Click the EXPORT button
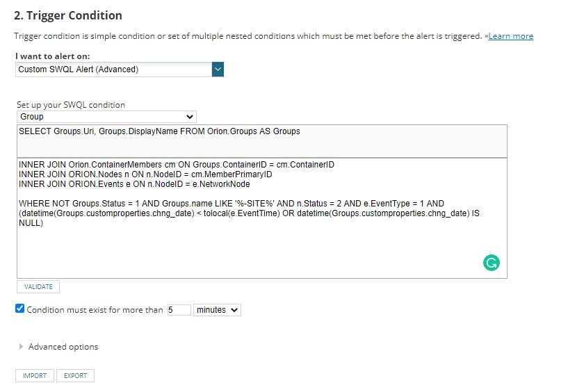This screenshot has height=392, width=584. point(76,375)
